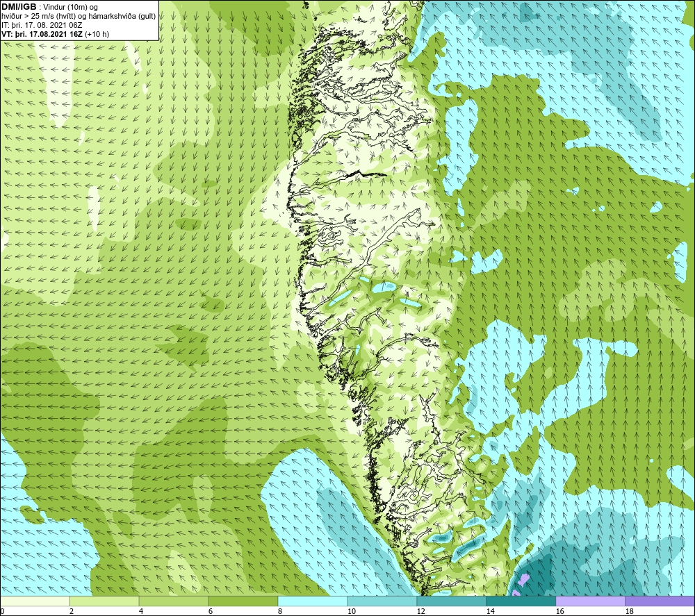Click the legend tick label '0'
The height and width of the screenshot is (616, 695).
point(3,611)
